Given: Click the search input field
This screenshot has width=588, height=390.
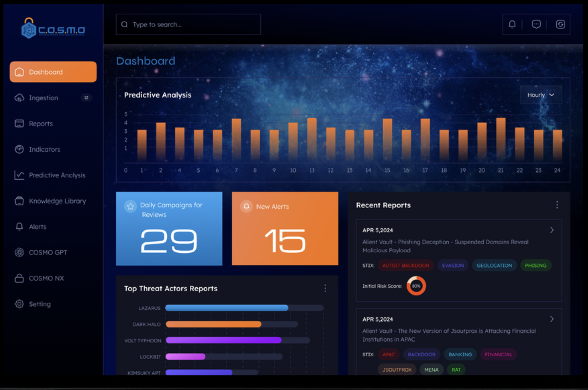Looking at the screenshot, I should click(x=188, y=24).
